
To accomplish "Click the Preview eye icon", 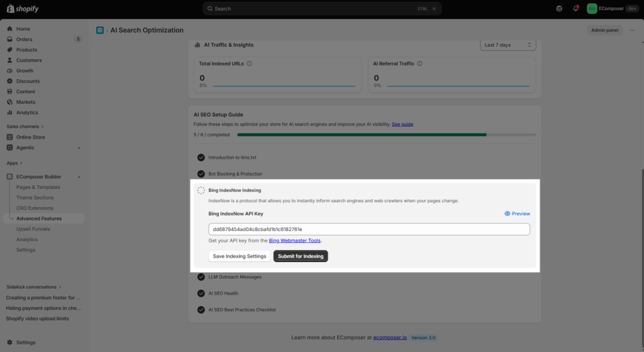I will 508,214.
